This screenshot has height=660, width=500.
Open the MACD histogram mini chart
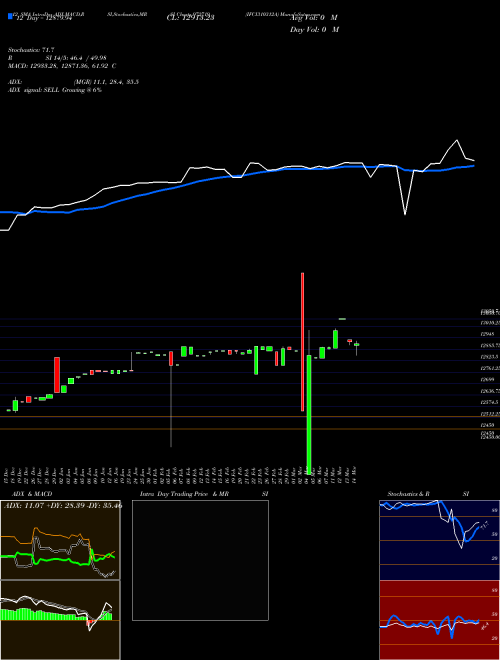[60, 620]
